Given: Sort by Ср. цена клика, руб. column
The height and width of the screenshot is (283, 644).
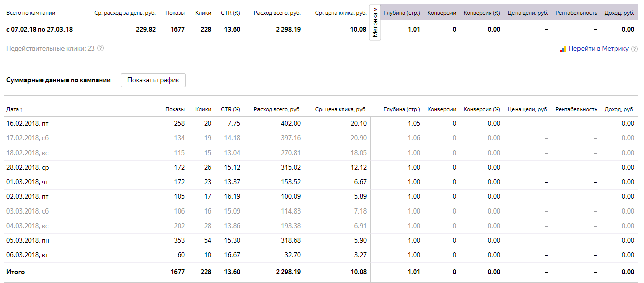Looking at the screenshot, I should (341, 109).
